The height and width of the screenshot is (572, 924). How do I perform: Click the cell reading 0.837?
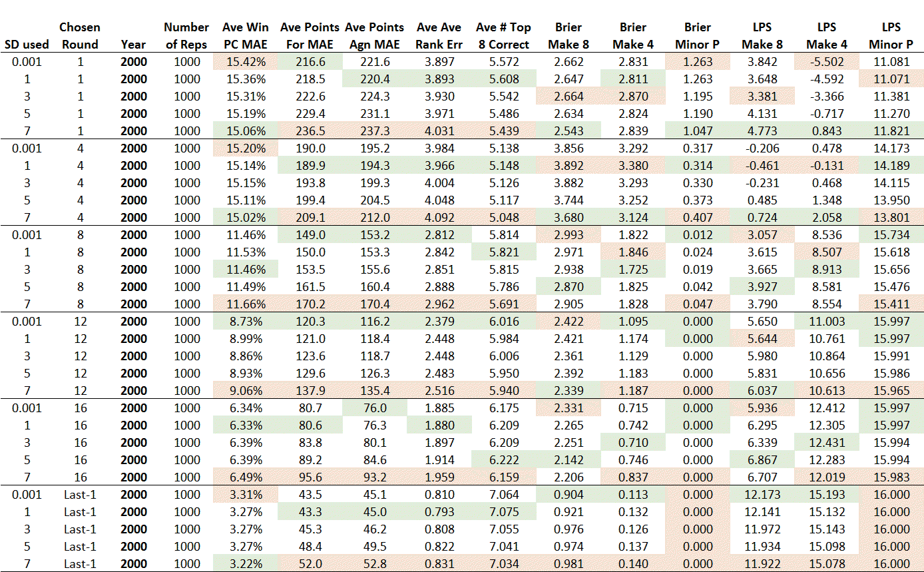point(633,477)
